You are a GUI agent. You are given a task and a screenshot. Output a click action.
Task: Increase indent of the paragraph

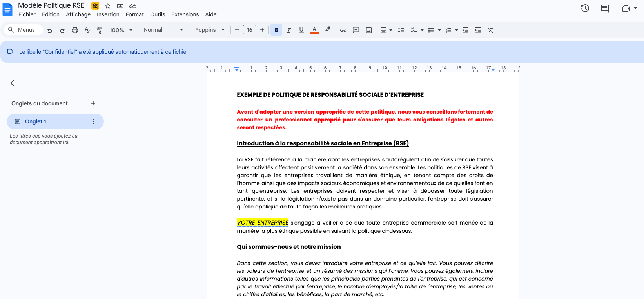(478, 30)
